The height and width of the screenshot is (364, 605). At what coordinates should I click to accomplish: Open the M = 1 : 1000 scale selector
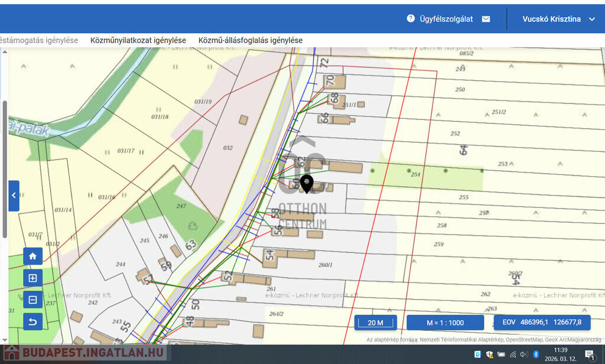445,323
